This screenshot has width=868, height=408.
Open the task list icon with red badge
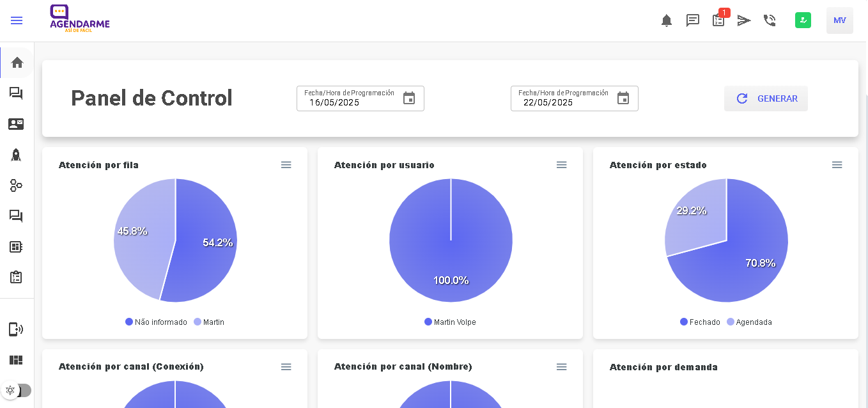pos(719,20)
